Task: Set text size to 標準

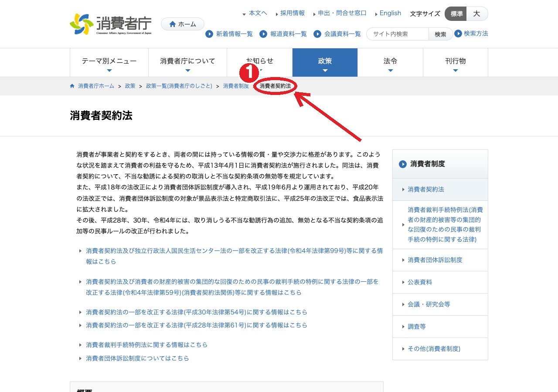Action: 456,14
